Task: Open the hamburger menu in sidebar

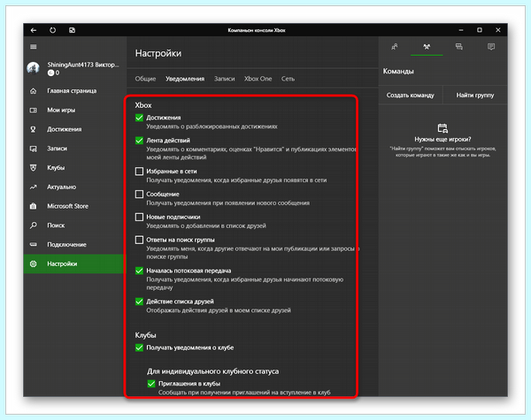Action: pyautogui.click(x=34, y=47)
